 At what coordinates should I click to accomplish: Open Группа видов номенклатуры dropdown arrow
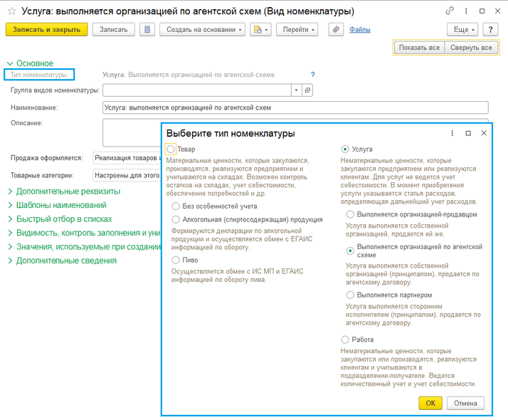coord(296,90)
